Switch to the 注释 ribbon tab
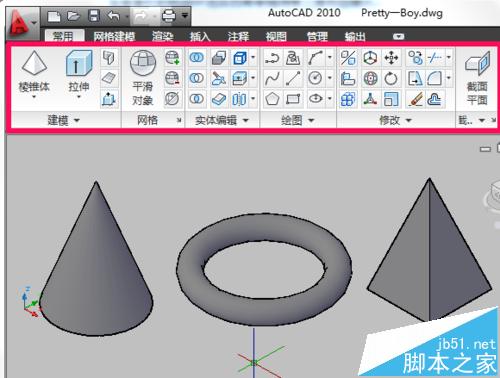500x378 pixels. pyautogui.click(x=238, y=36)
